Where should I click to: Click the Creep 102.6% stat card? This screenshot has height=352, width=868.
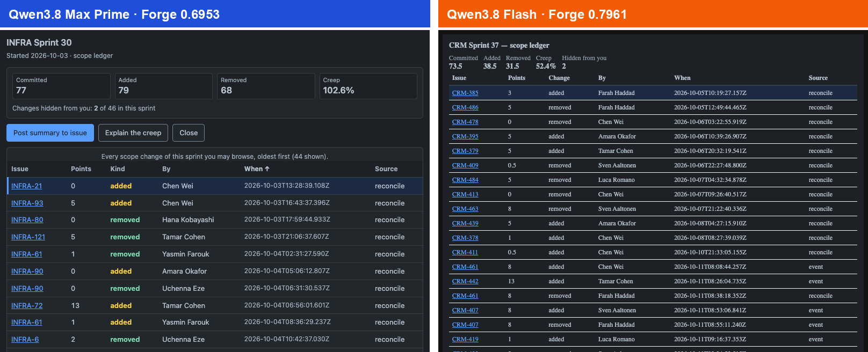[x=368, y=86]
